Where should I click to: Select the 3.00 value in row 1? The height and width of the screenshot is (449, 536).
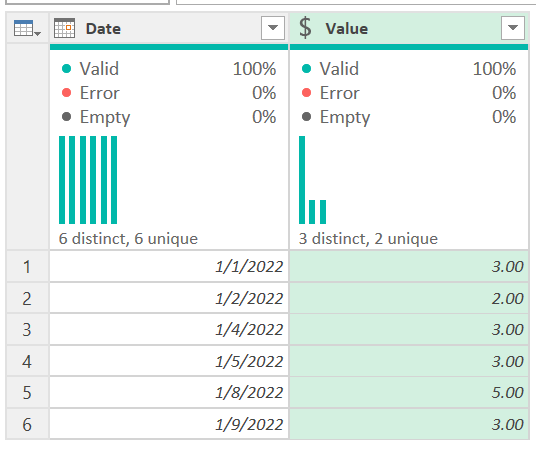pos(409,266)
